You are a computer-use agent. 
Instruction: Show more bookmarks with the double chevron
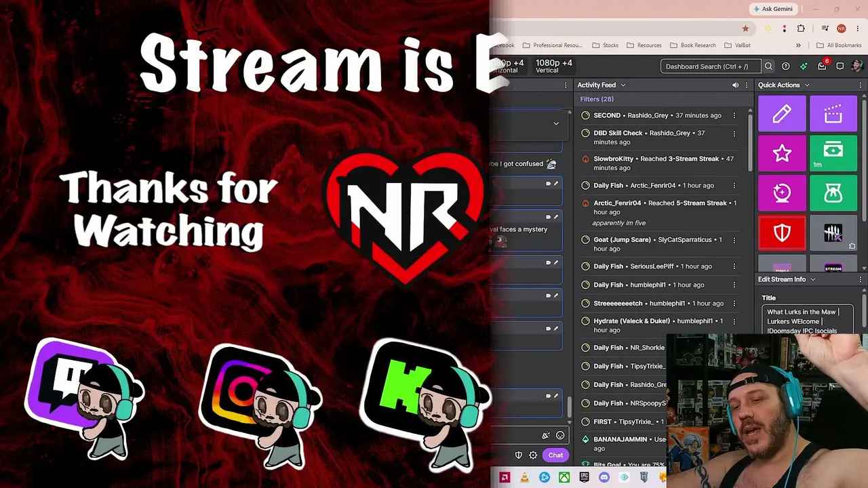pos(798,45)
